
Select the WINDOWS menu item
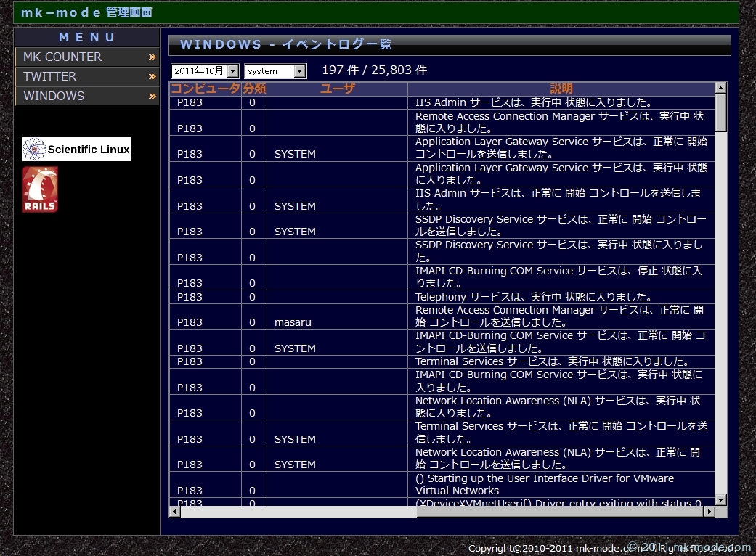coord(54,96)
